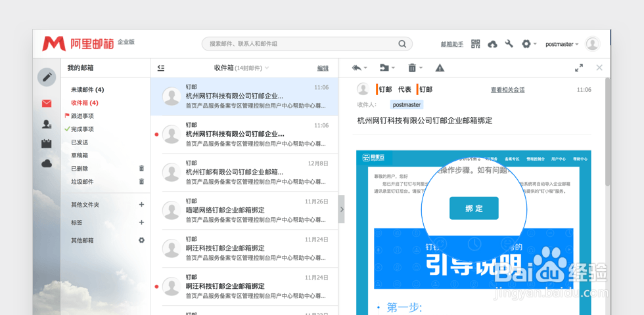Click the 阿里云 logo in the email
This screenshot has width=644, height=315.
tap(372, 157)
